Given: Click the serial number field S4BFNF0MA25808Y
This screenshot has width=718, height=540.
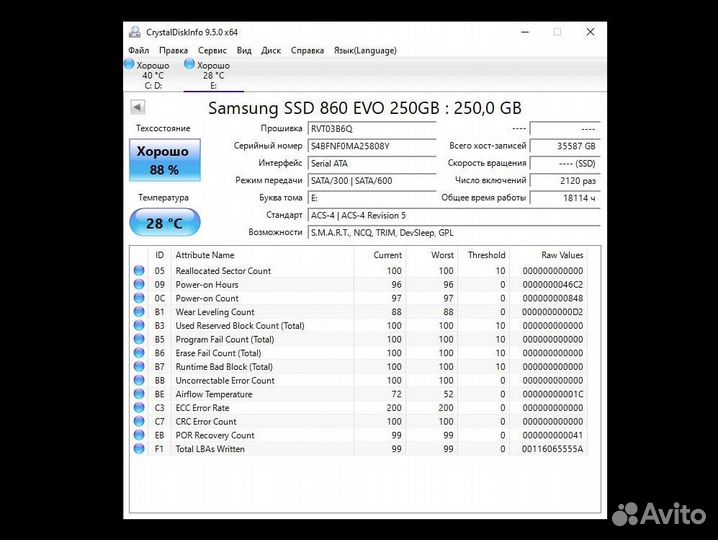Looking at the screenshot, I should point(372,147).
